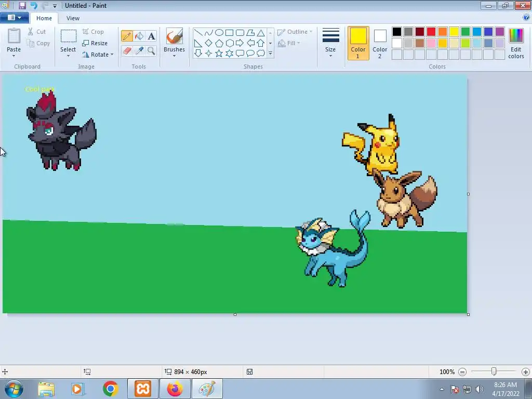Open the Paint file menu button
Screen dimensions: 532x399
tap(14, 18)
